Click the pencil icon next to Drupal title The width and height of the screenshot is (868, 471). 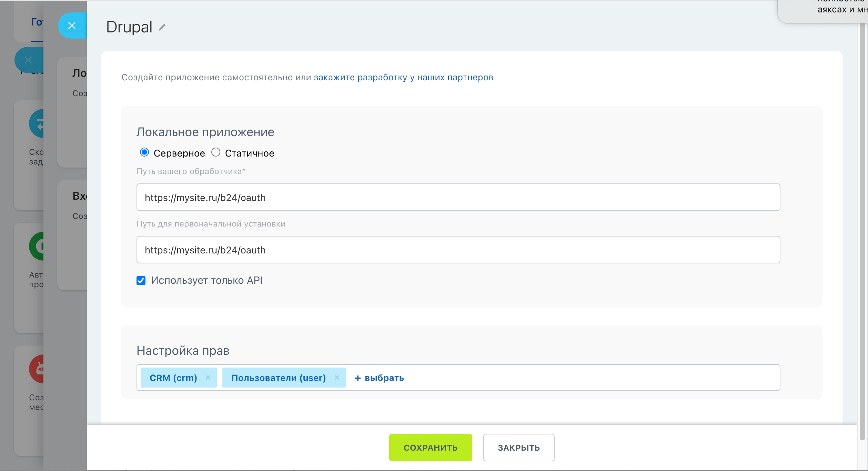pos(162,27)
